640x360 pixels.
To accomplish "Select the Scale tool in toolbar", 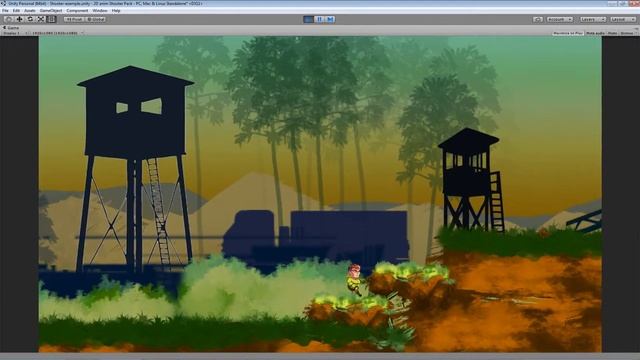I will point(40,19).
